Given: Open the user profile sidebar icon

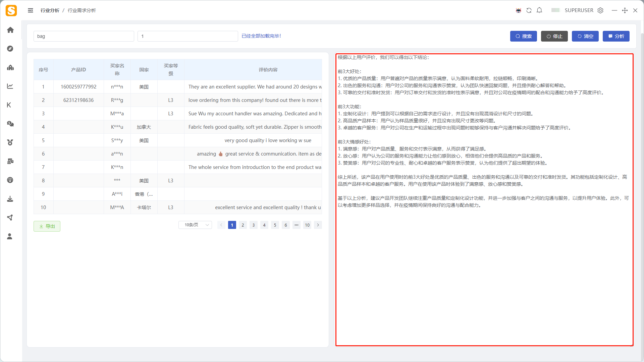Looking at the screenshot, I should pos(10,236).
